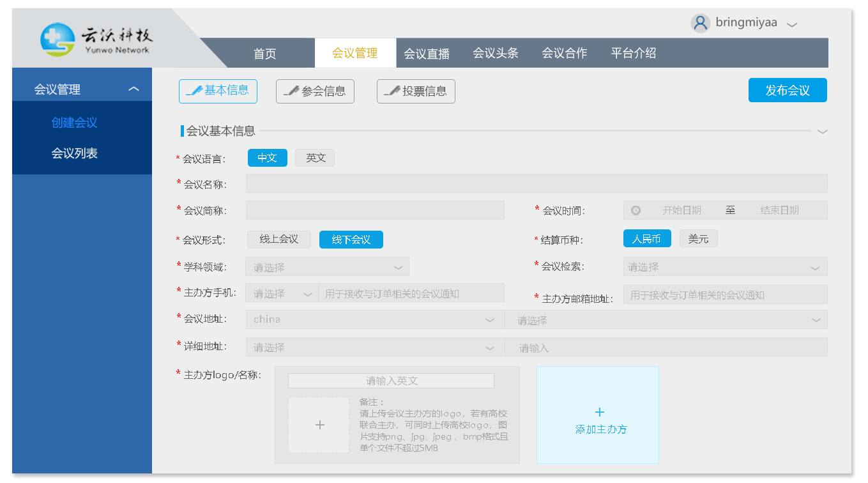Click the plus icon to add organizer
The image size is (868, 483).
pyautogui.click(x=599, y=412)
